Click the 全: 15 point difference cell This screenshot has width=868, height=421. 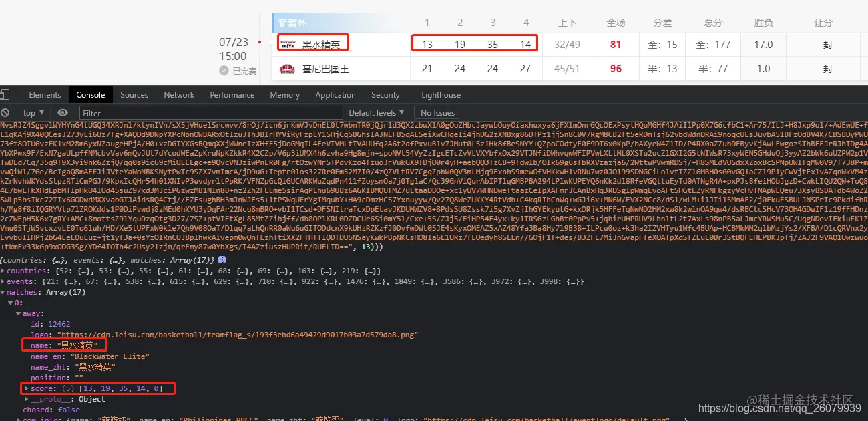[x=662, y=45]
